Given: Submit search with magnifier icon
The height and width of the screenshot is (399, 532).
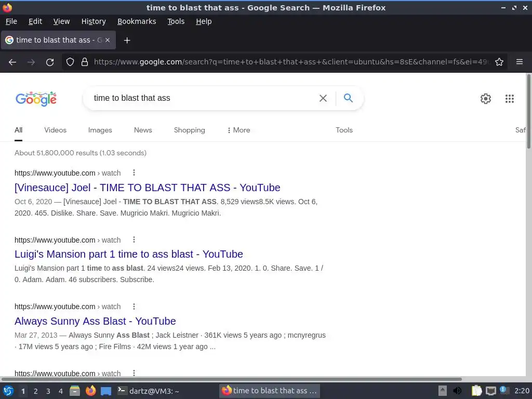Looking at the screenshot, I should pos(348,98).
